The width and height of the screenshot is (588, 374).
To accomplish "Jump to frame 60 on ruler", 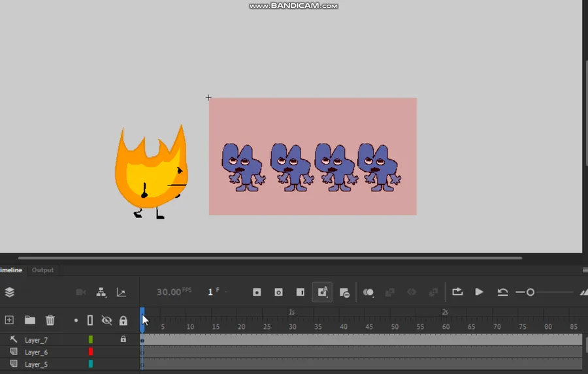I will (446, 327).
